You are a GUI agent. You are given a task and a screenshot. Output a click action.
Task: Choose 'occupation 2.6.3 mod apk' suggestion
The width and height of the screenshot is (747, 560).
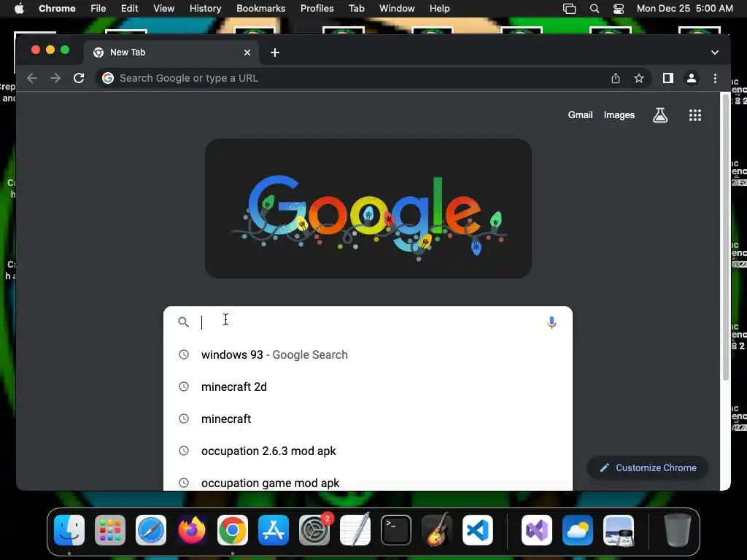368,451
